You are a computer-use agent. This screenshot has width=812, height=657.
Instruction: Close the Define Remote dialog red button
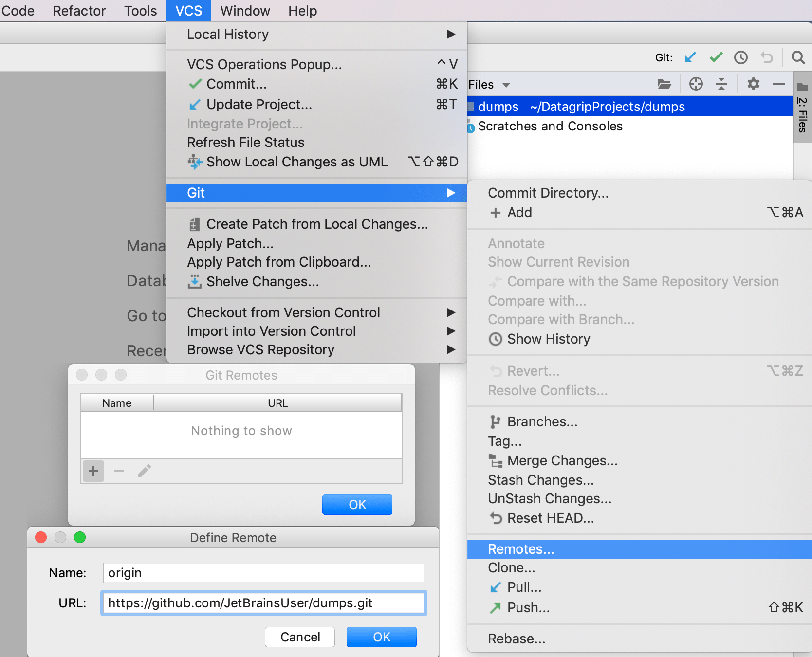41,537
